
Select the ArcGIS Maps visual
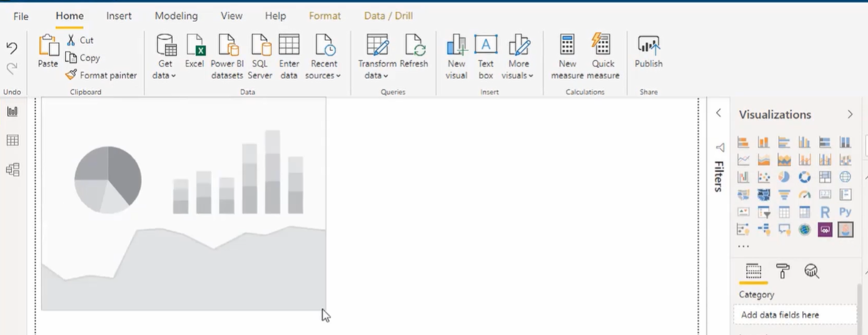pyautogui.click(x=804, y=230)
